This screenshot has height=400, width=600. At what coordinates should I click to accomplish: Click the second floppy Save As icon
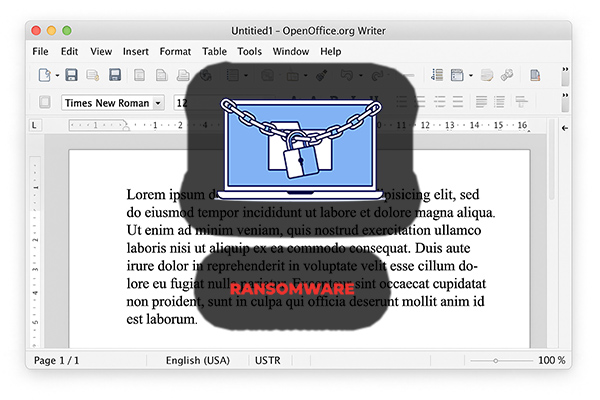tap(115, 75)
